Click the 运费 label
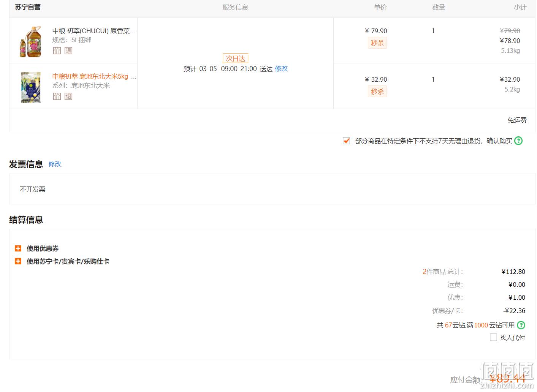537x392 pixels. click(455, 285)
